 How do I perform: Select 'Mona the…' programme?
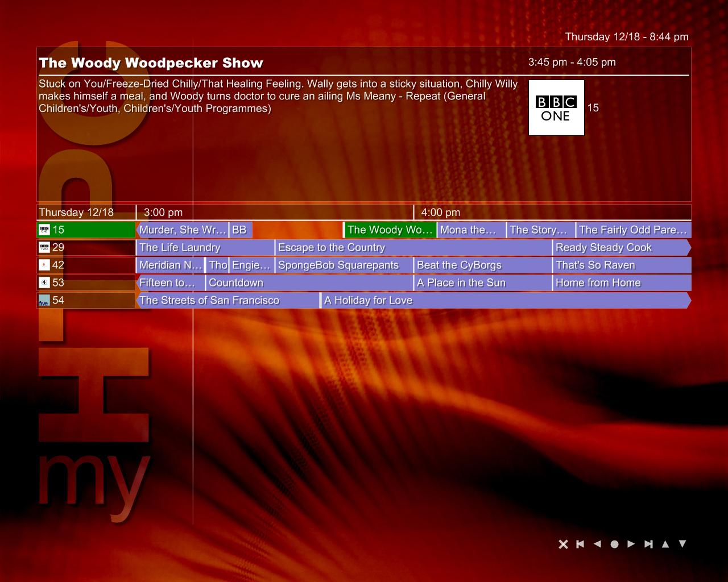coord(471,230)
